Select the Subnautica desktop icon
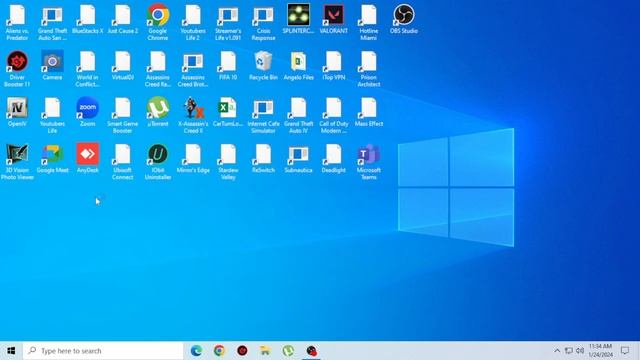 pyautogui.click(x=298, y=158)
